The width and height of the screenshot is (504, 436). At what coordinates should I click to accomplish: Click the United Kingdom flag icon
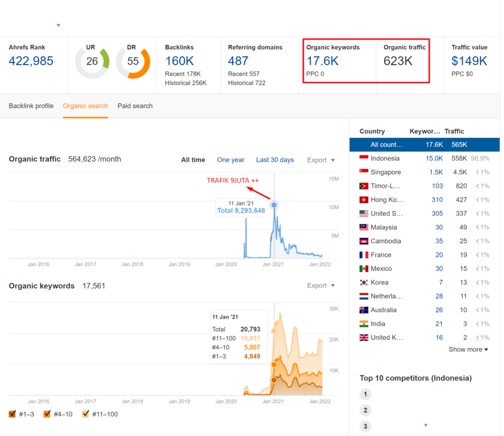[363, 337]
